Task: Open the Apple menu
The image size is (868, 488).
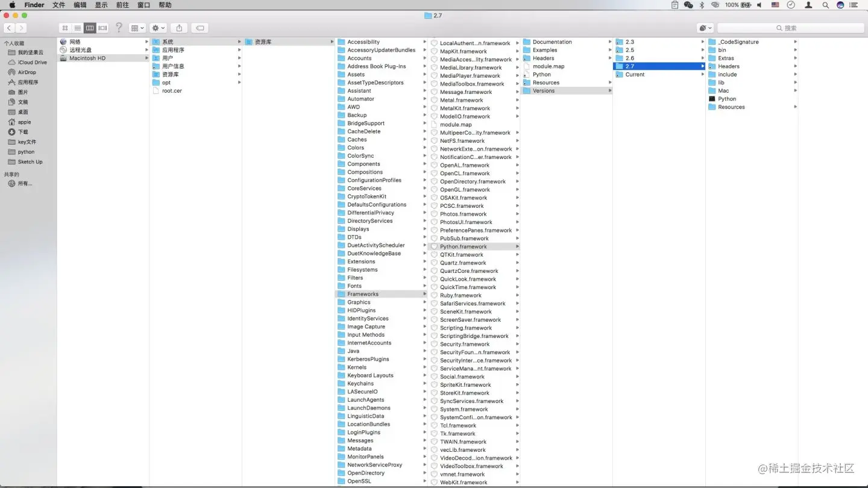Action: [x=11, y=5]
